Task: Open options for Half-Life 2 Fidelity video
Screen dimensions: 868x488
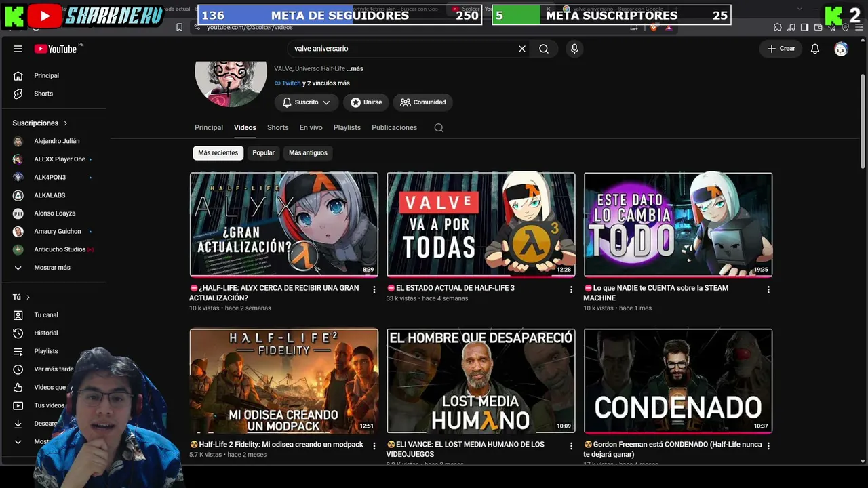Action: click(374, 446)
